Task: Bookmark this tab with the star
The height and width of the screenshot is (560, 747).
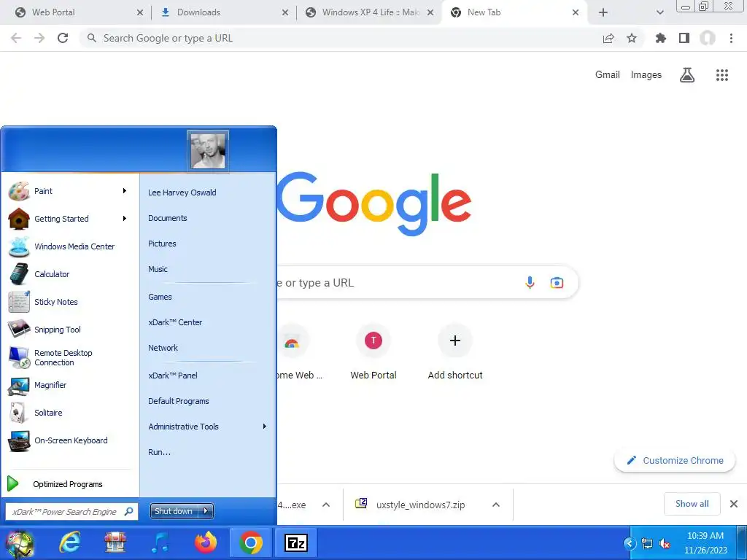Action: (632, 38)
